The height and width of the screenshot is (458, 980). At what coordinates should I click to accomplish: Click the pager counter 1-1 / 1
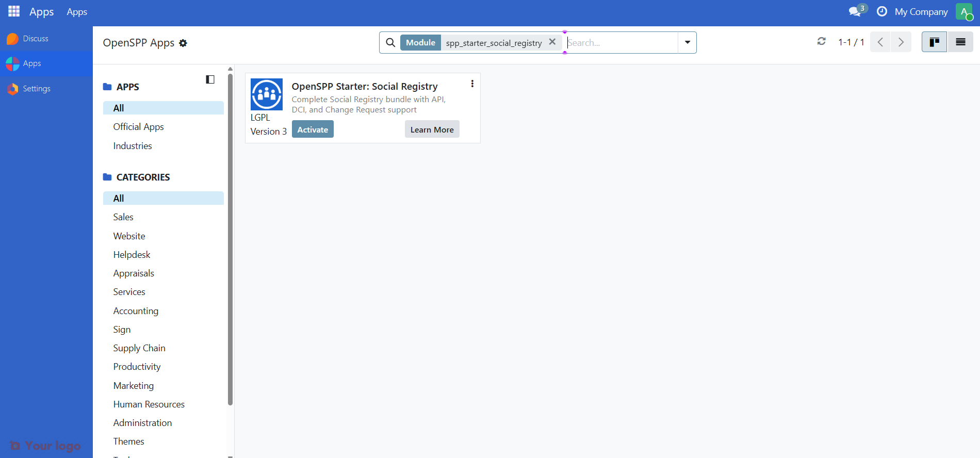pyautogui.click(x=851, y=42)
